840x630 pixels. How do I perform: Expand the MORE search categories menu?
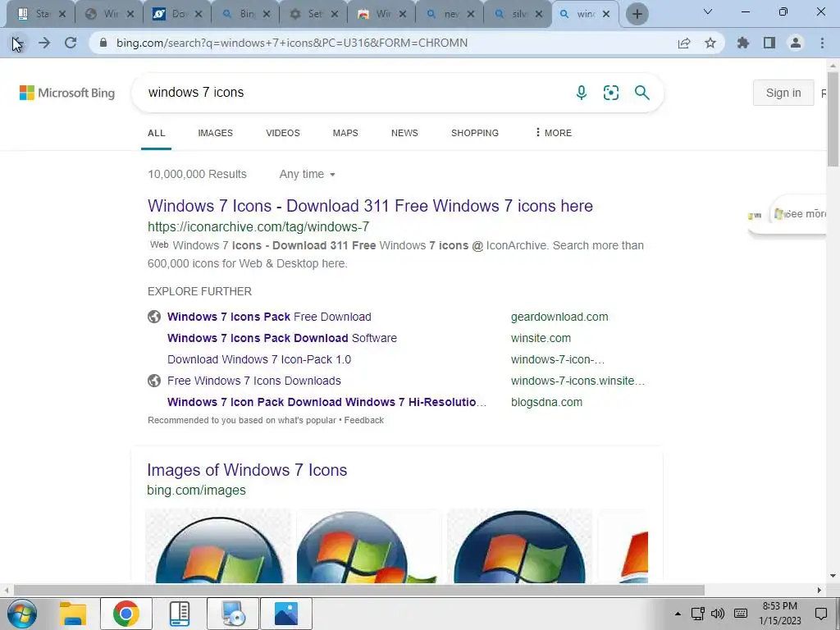(553, 133)
